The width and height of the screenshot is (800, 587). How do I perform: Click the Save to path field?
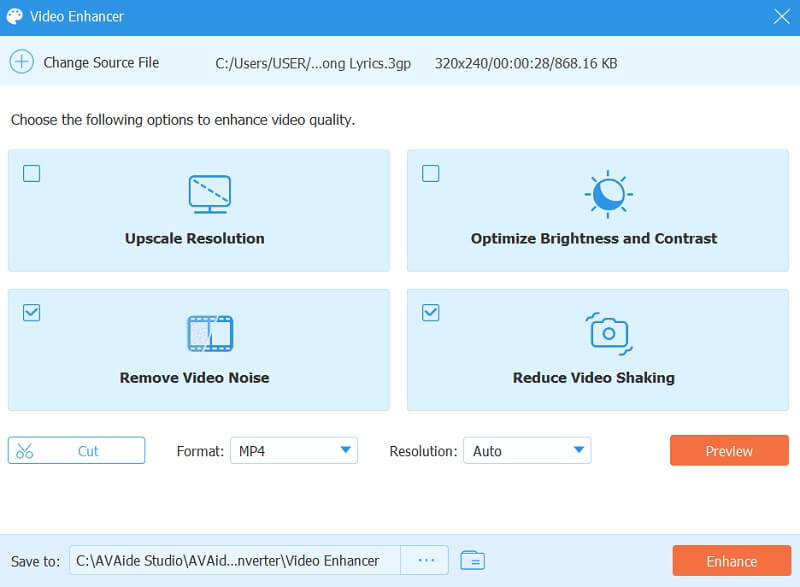click(x=235, y=561)
